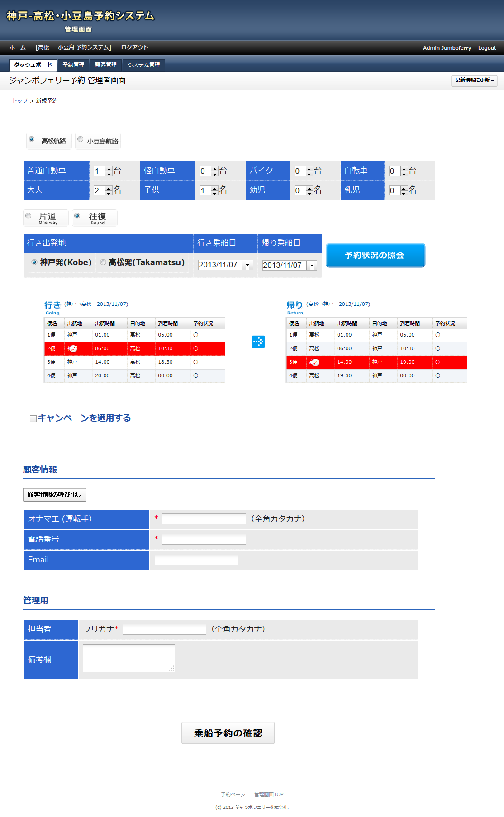504x817 pixels.
Task: Select availability circle for going 3便
Action: click(x=195, y=362)
